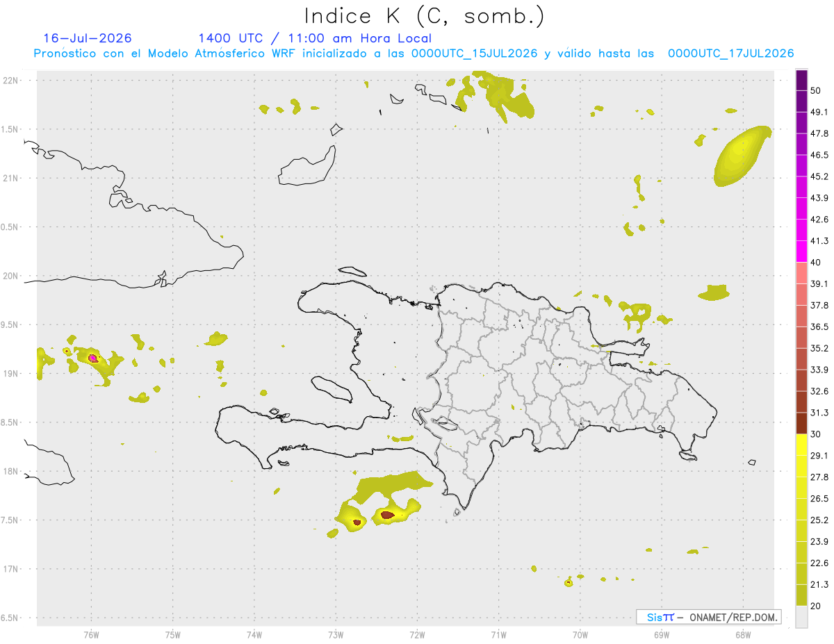Image resolution: width=834 pixels, height=644 pixels.
Task: Click the "0000UTC_17JUL2026" valid-until time text
Action: click(x=731, y=53)
